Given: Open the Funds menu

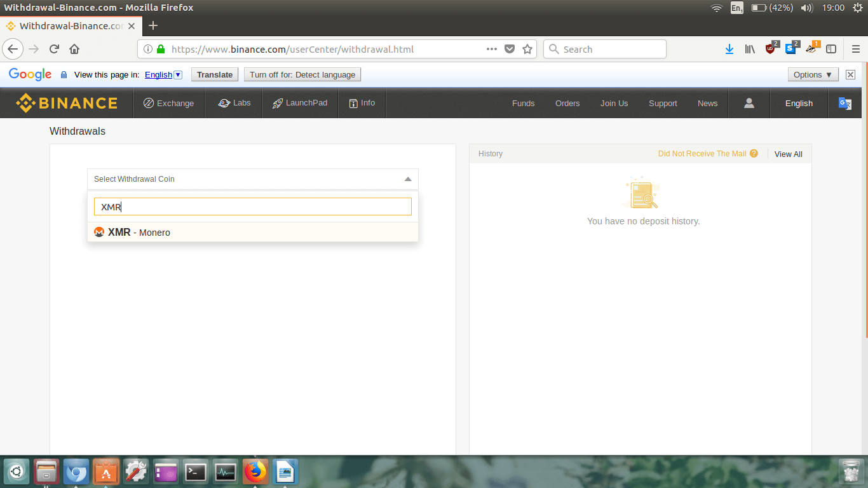Looking at the screenshot, I should [x=523, y=104].
